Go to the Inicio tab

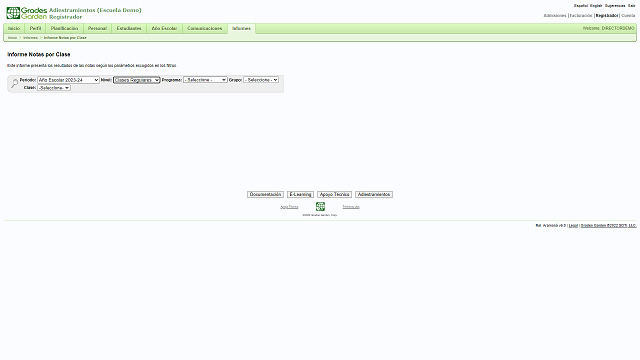click(14, 29)
